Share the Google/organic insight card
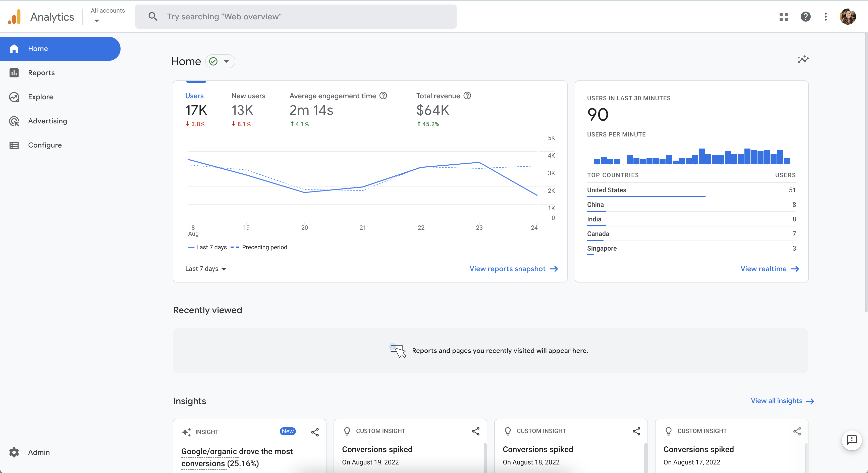Viewport: 868px width, 473px height. pos(315,432)
